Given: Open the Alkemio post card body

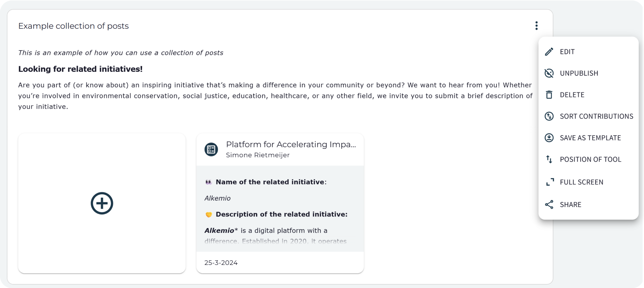Looking at the screenshot, I should [280, 209].
